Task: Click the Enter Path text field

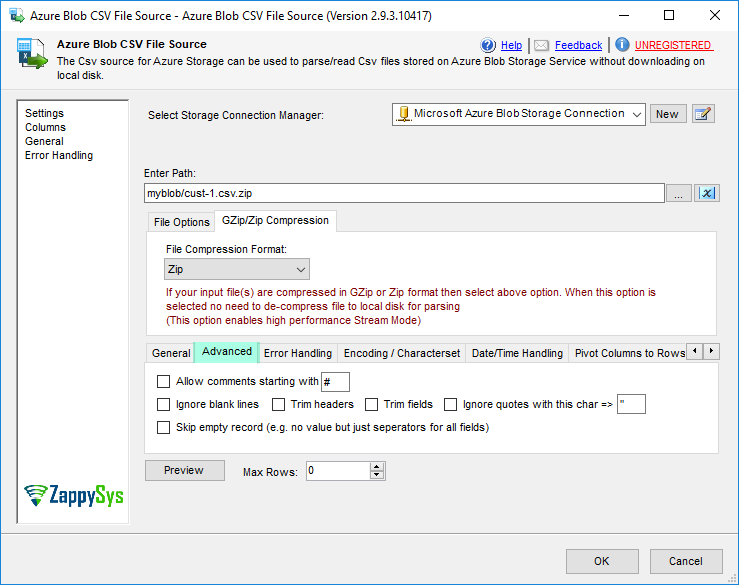Action: coord(404,193)
